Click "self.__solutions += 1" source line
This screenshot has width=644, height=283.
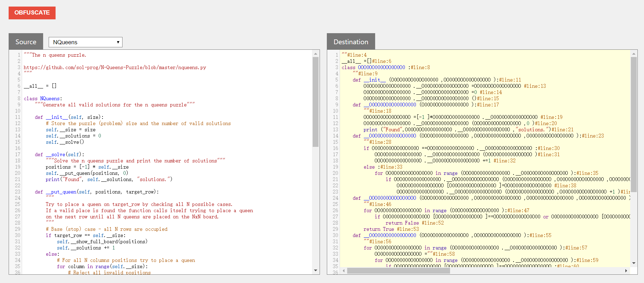click(x=86, y=248)
